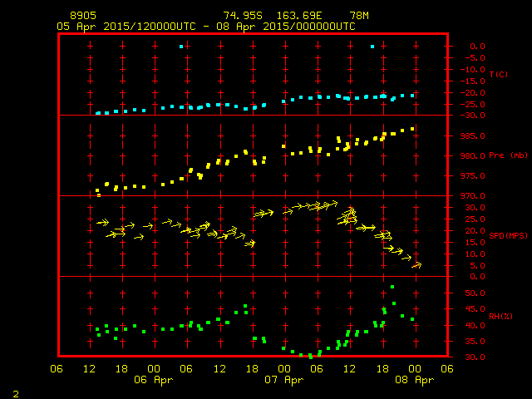The height and width of the screenshot is (399, 532).
Task: Click the last wind arrow near 5.0 MPS
Action: click(x=417, y=265)
